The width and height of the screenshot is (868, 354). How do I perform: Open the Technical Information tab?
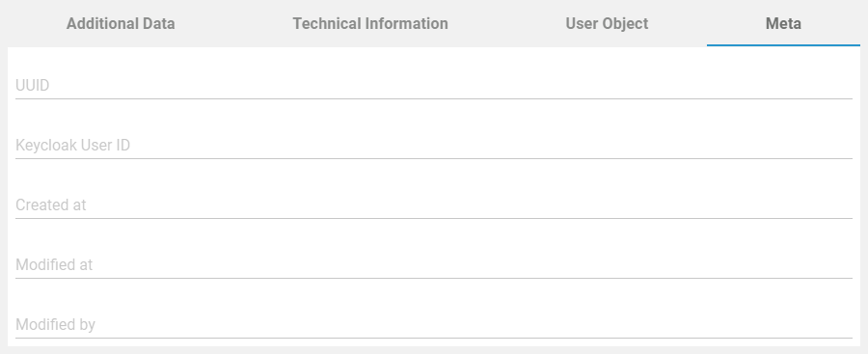click(370, 24)
